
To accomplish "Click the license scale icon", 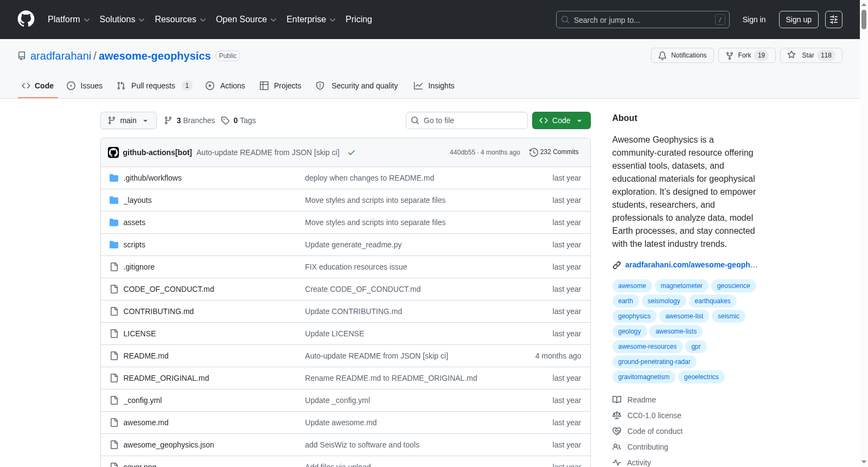I will click(x=617, y=415).
